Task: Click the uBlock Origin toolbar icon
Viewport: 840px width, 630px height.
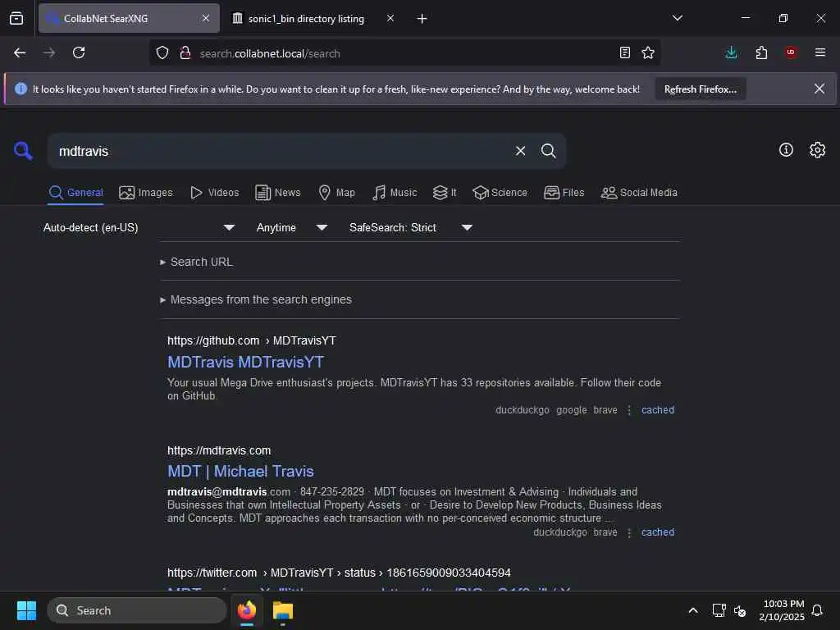Action: point(791,52)
